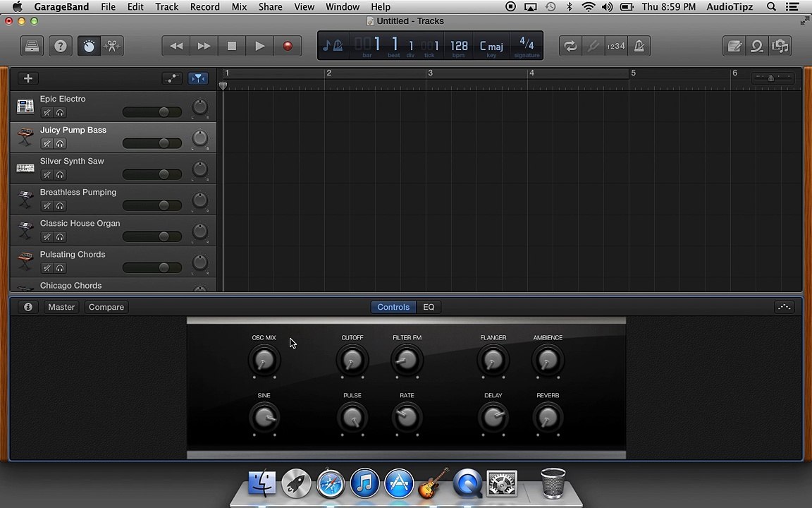This screenshot has width=812, height=508.
Task: Select the Silver Synth Saw track icon
Action: (25, 169)
